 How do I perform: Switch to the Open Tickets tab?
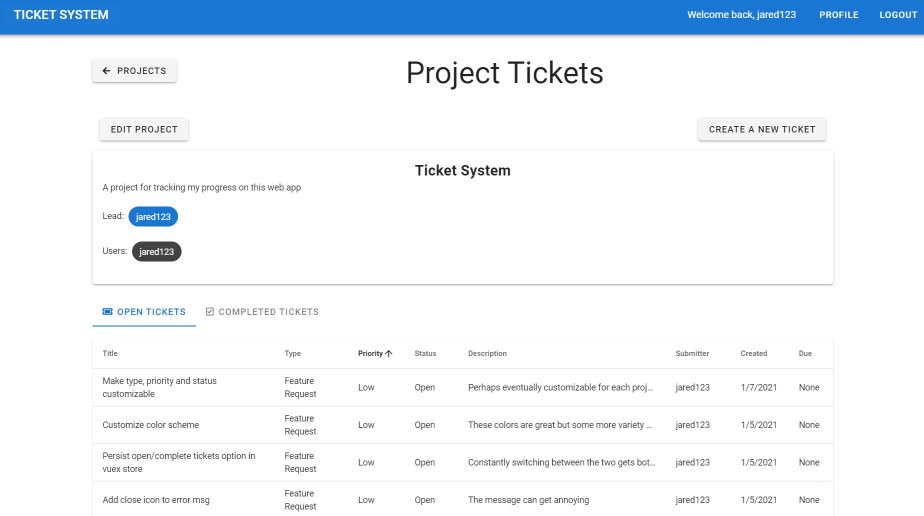[144, 312]
